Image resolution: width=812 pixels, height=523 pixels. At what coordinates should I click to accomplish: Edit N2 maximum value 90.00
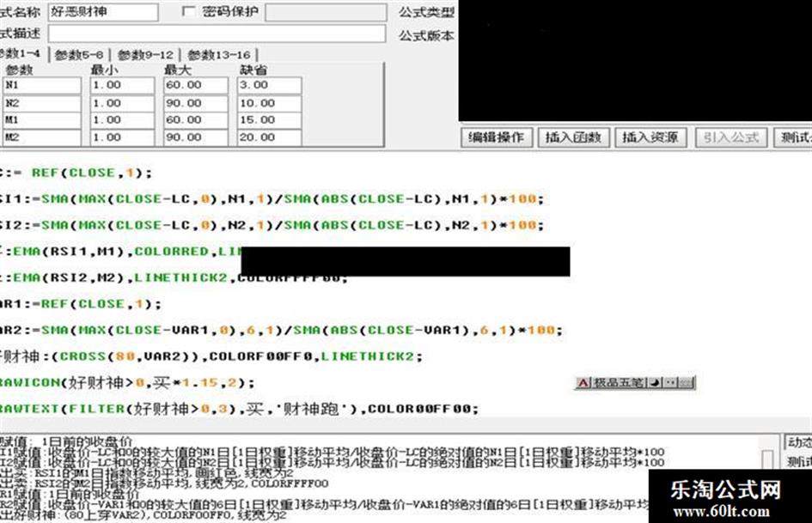tap(196, 103)
